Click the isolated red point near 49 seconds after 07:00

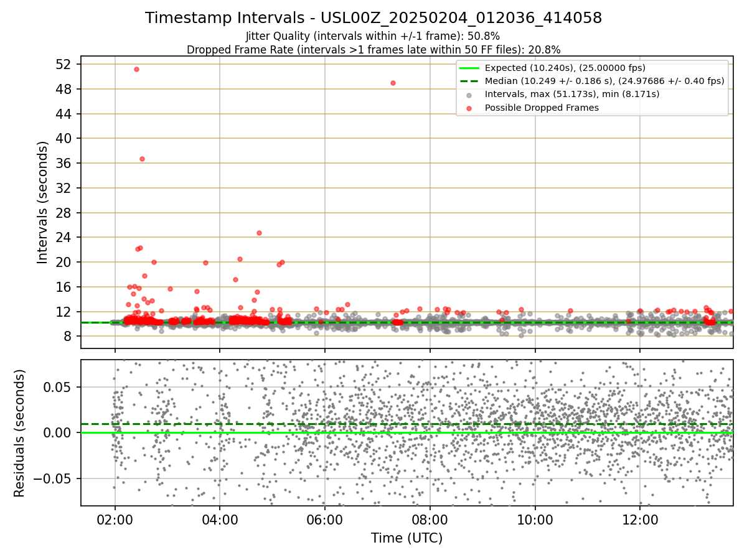[393, 83]
